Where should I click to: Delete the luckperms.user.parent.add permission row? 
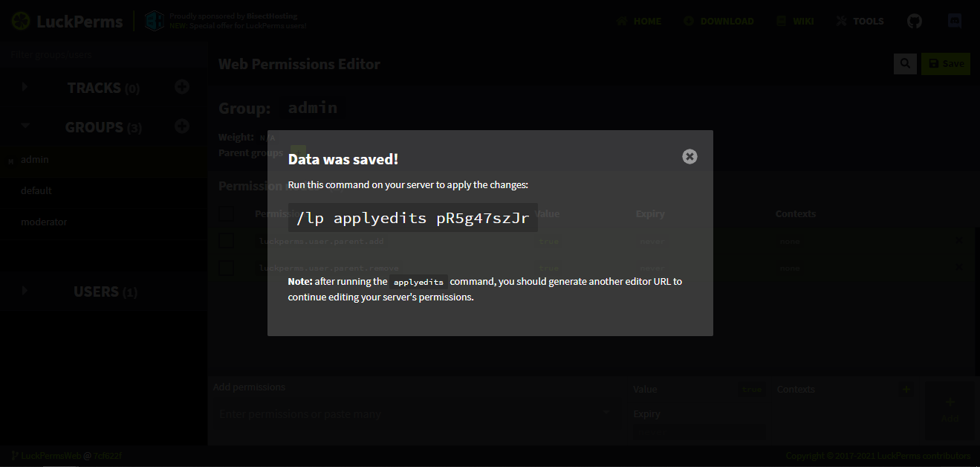coord(958,241)
